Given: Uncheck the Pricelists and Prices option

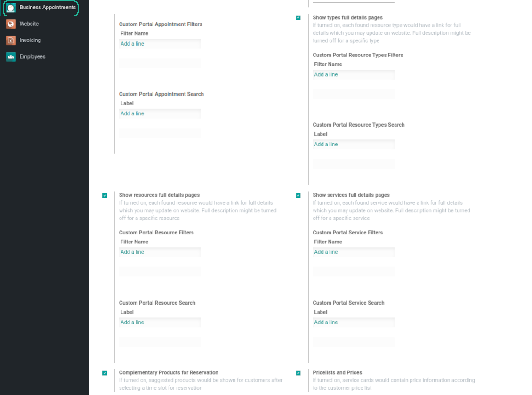Looking at the screenshot, I should click(298, 373).
